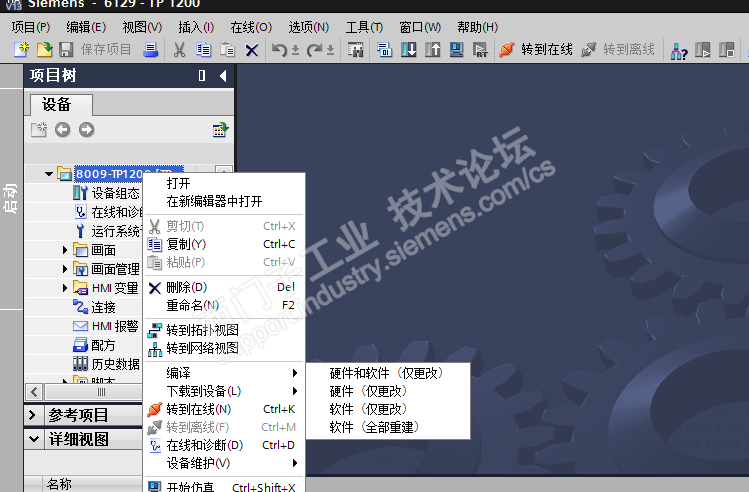749x492 pixels.
Task: Open the 编辑(E) menu
Action: 86,27
